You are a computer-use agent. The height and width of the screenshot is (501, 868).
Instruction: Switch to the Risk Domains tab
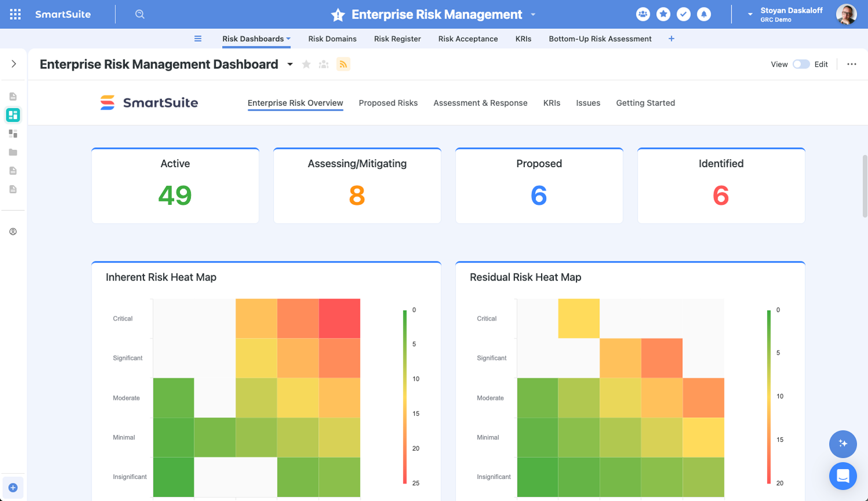click(332, 39)
